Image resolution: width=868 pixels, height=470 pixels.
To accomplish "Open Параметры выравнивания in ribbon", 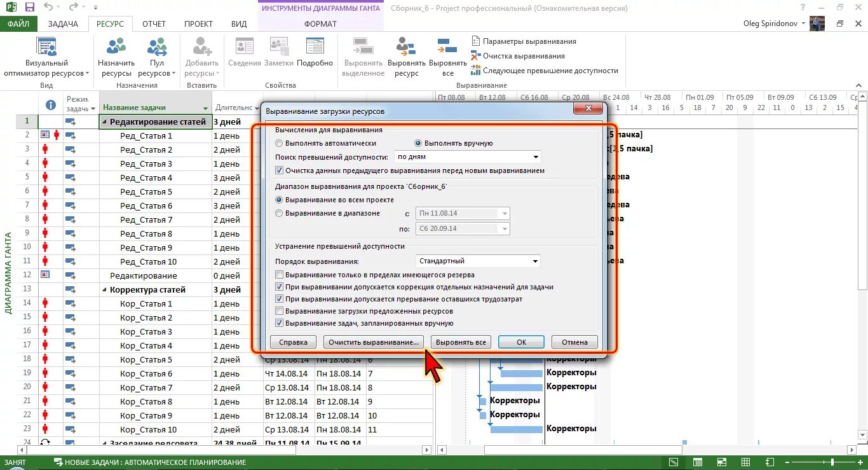I will 524,41.
